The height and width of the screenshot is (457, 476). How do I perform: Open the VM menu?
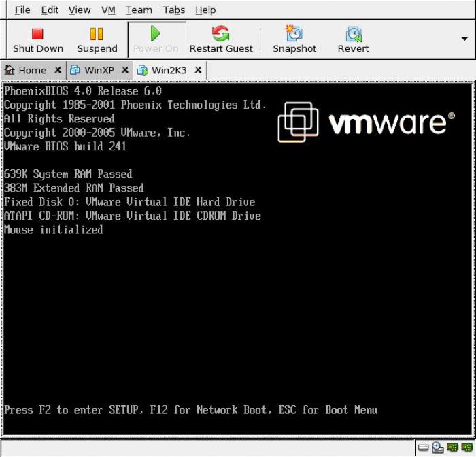tap(108, 10)
